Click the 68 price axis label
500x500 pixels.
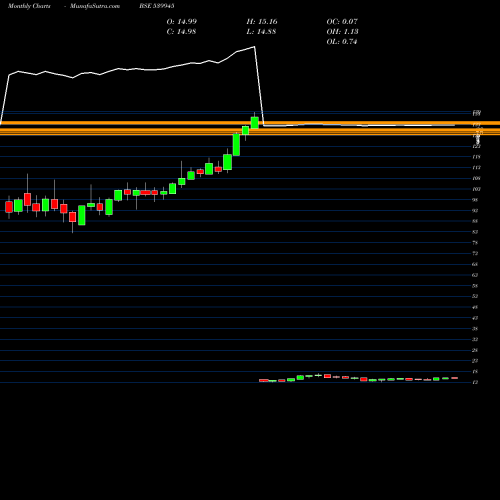point(476,264)
